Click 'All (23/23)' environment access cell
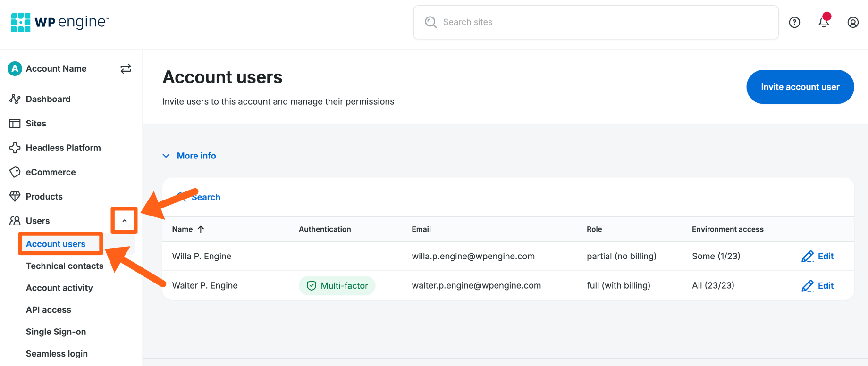The image size is (868, 366). click(713, 286)
